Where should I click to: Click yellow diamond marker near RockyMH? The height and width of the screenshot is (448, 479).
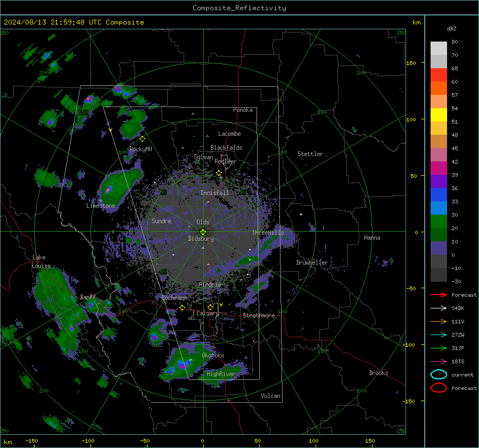pyautogui.click(x=142, y=139)
